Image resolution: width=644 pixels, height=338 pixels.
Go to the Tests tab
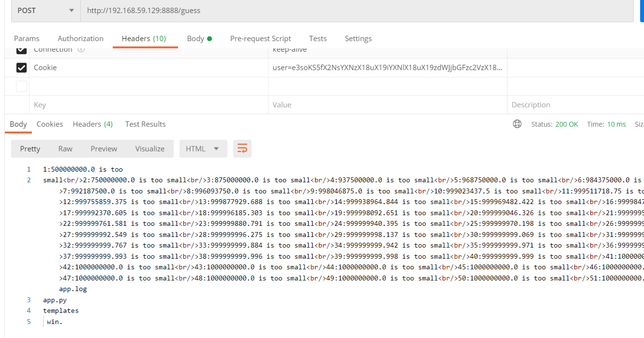[x=318, y=39]
